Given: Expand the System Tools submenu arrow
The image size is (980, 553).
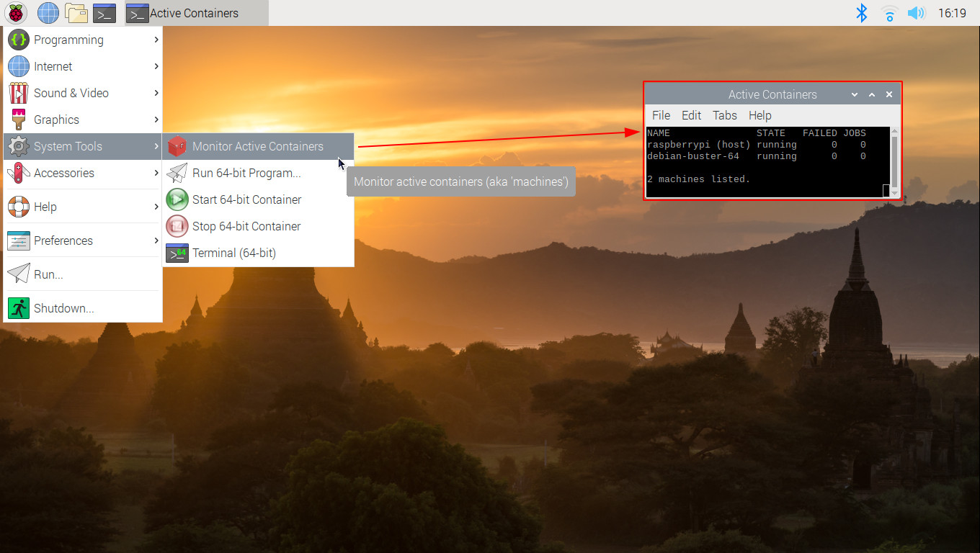Looking at the screenshot, I should (x=156, y=146).
